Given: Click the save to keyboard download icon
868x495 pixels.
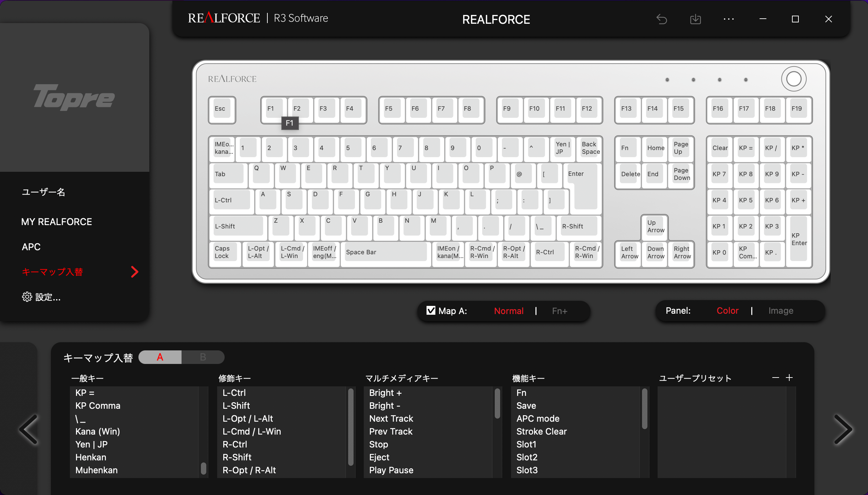Looking at the screenshot, I should click(x=695, y=19).
